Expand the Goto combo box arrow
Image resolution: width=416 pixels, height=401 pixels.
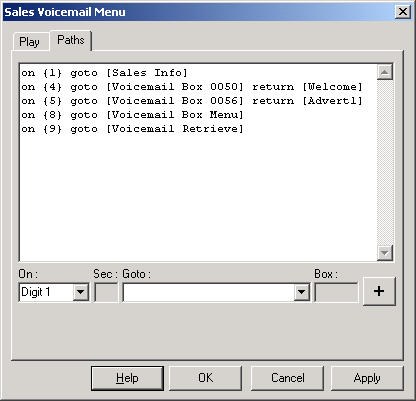(x=301, y=292)
